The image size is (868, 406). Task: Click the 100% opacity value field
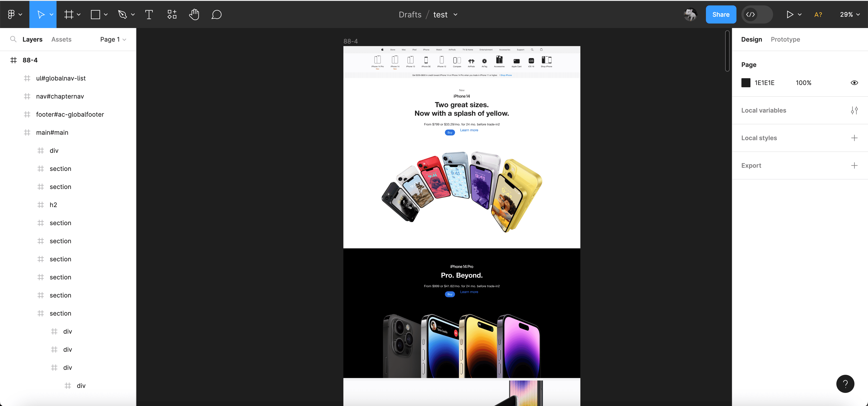tap(803, 83)
